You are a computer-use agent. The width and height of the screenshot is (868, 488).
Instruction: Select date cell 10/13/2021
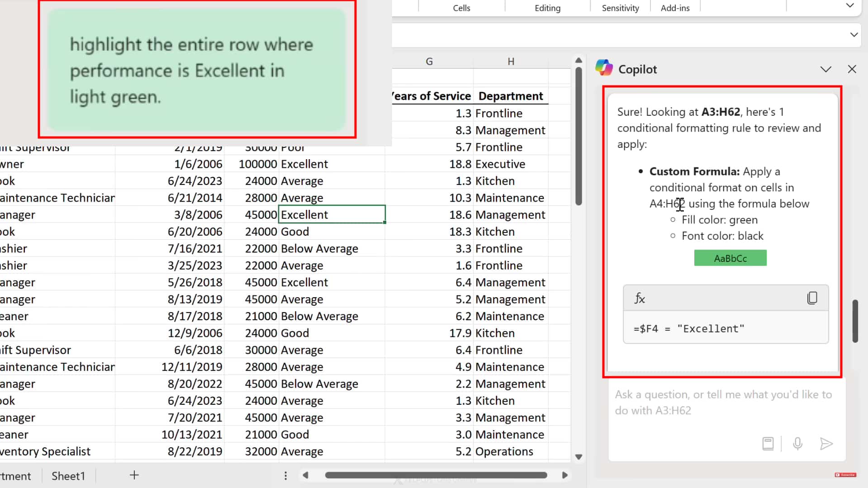170,435
